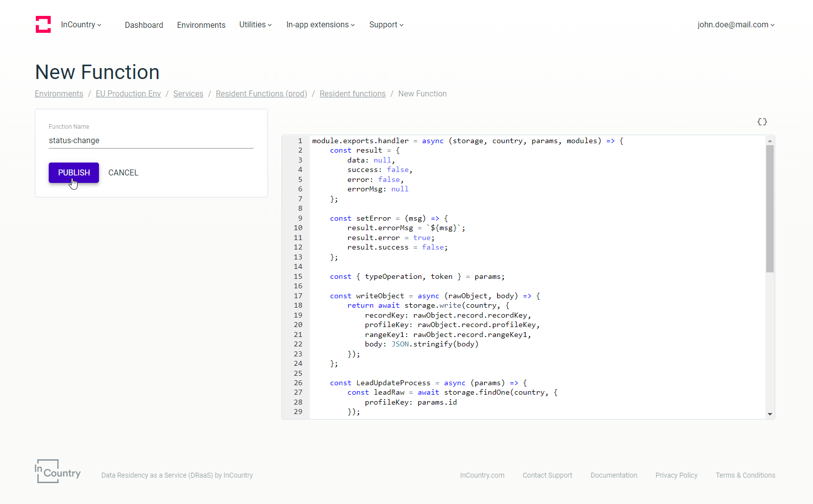Open the john.doe@mail.com account menu

click(x=735, y=25)
